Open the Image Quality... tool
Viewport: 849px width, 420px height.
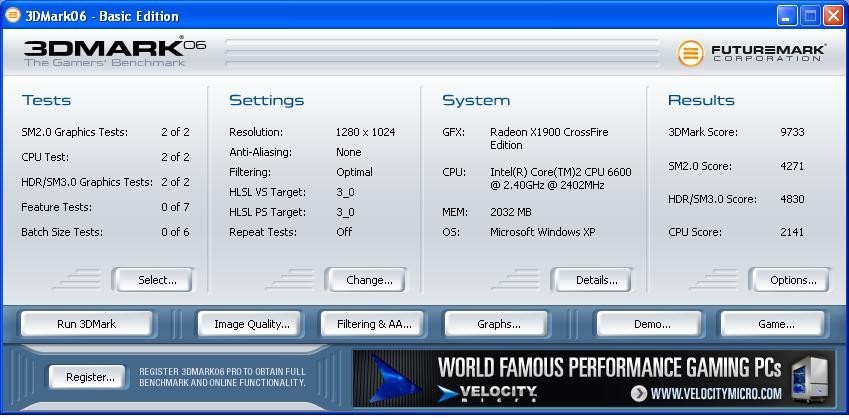click(x=249, y=324)
